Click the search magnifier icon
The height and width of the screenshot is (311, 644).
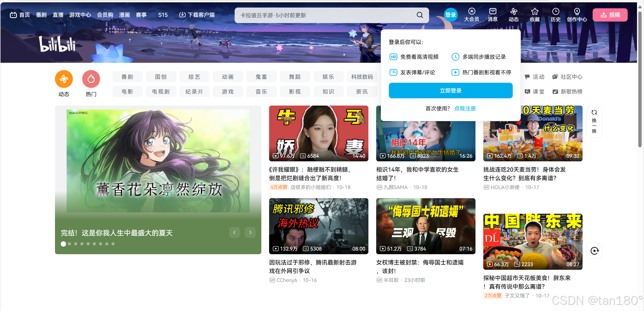coord(420,15)
